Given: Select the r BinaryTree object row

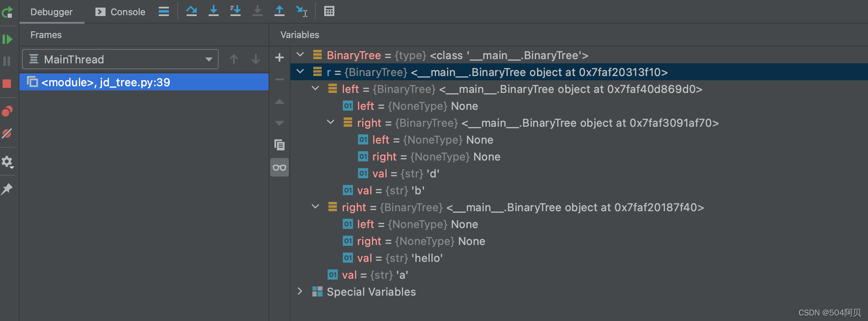Looking at the screenshot, I should [x=579, y=72].
